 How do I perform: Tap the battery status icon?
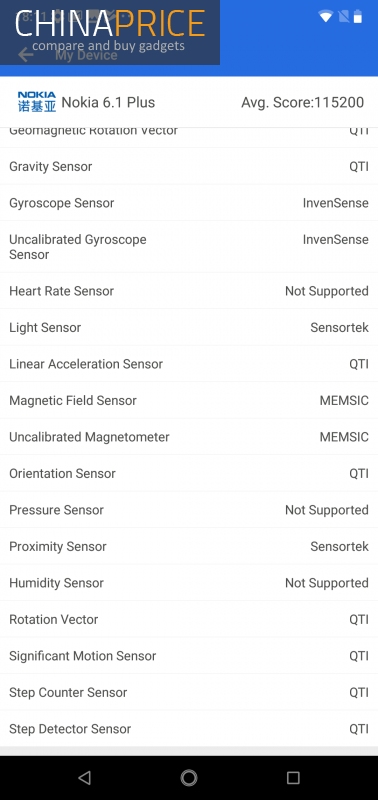[x=358, y=16]
